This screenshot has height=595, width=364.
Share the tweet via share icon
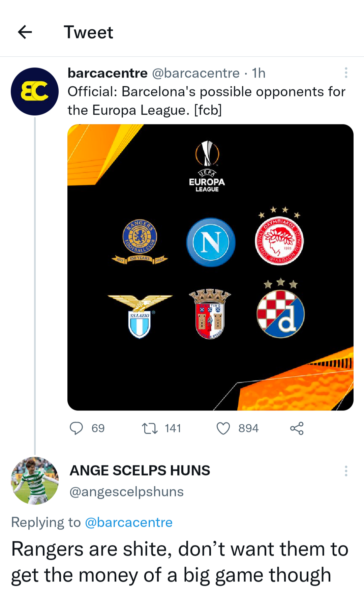coord(297,428)
